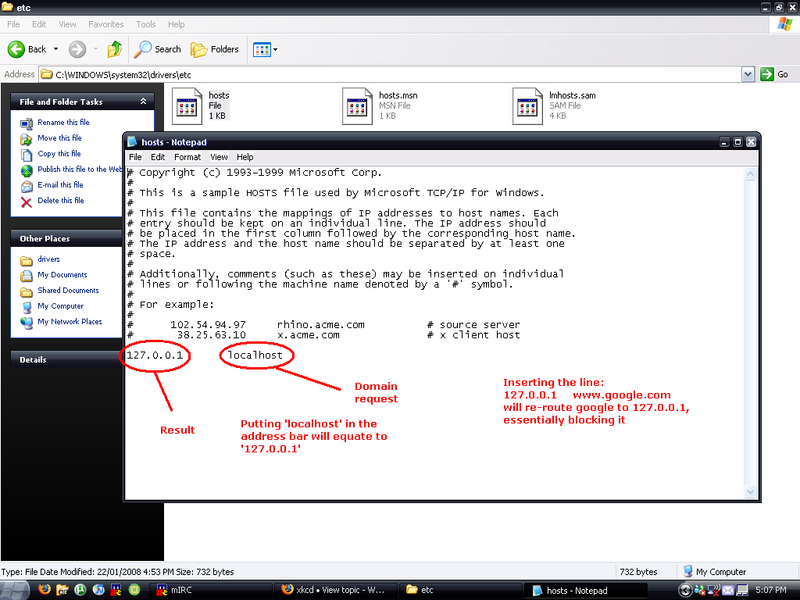Open the Views icon menu
Image resolution: width=800 pixels, height=600 pixels.
click(261, 49)
